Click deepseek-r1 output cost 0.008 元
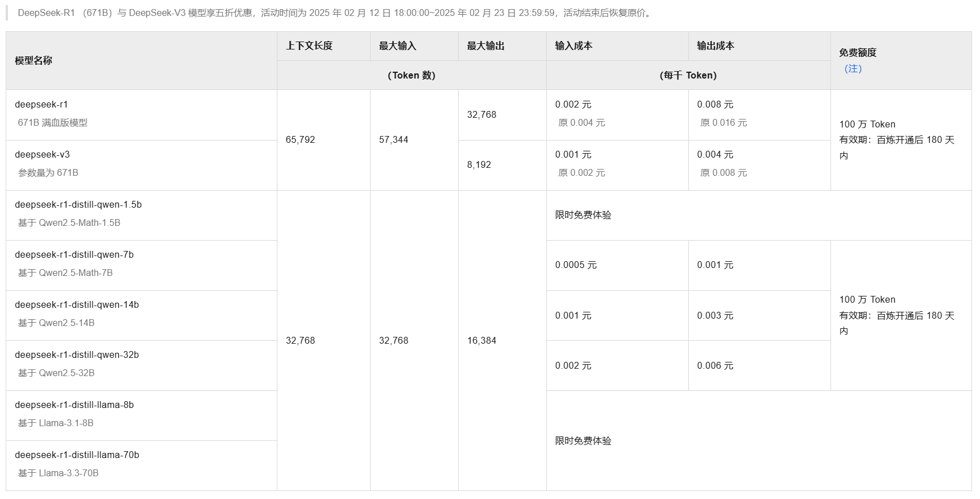The width and height of the screenshot is (980, 499). click(715, 104)
